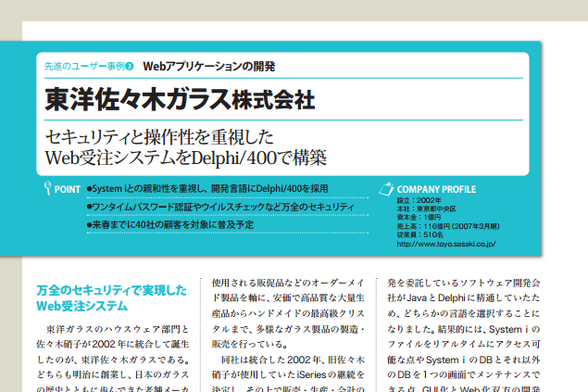588x392 pixels.
Task: Click the line 売上高：116億円(2007年3月期)
Action: point(448,226)
